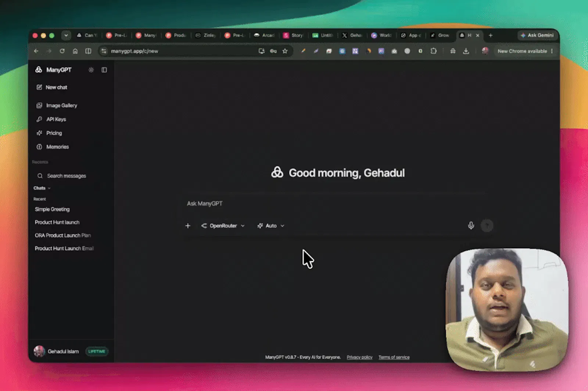Click the browser home icon
This screenshot has height=391, width=588.
(75, 51)
